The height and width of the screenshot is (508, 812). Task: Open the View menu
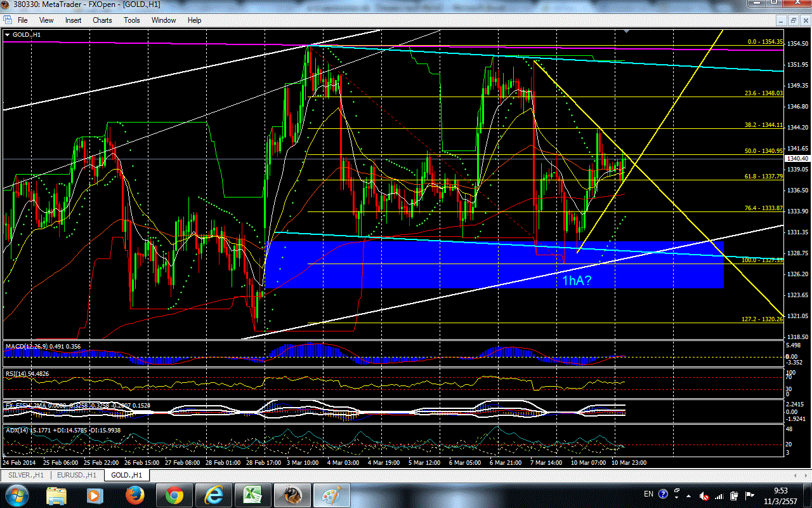click(46, 20)
